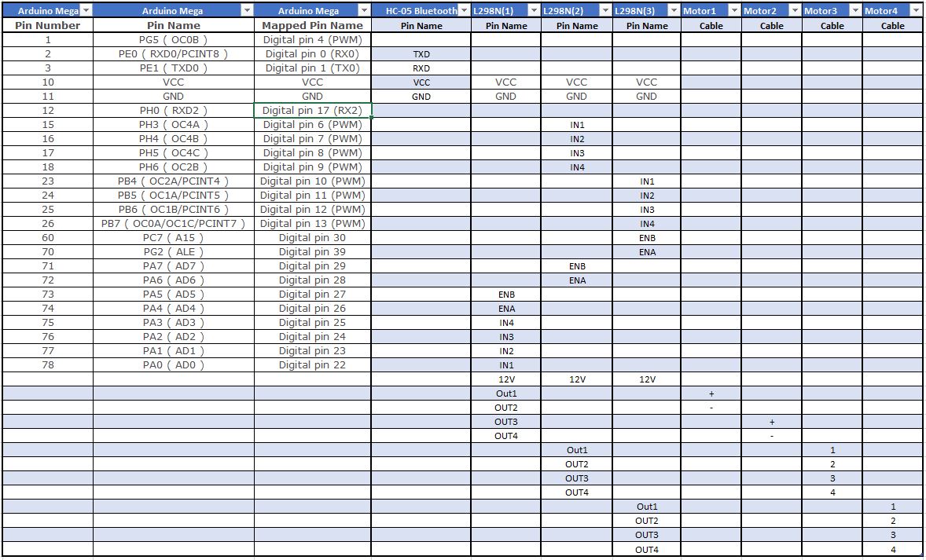Select the 'OUT4' cell under L298N(1)
Viewport: 926px width, 560px height.
(506, 436)
